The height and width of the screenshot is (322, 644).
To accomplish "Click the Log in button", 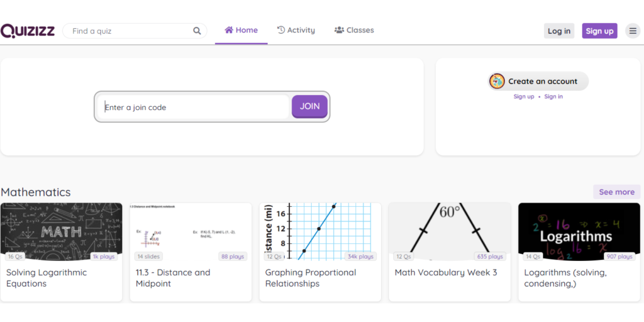I will [559, 31].
